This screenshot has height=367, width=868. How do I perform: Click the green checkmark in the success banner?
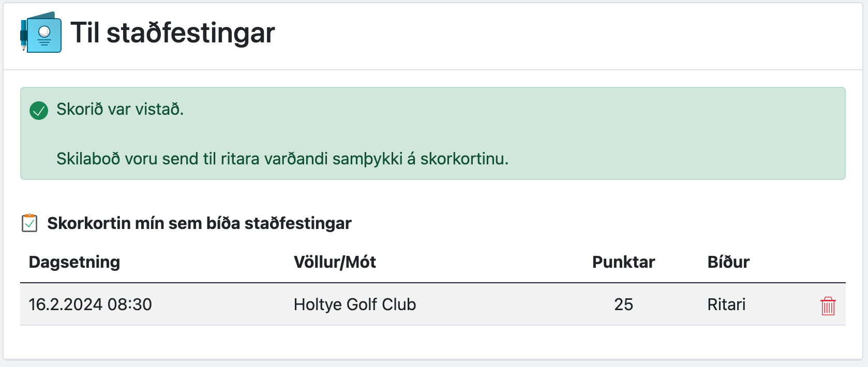(x=39, y=109)
